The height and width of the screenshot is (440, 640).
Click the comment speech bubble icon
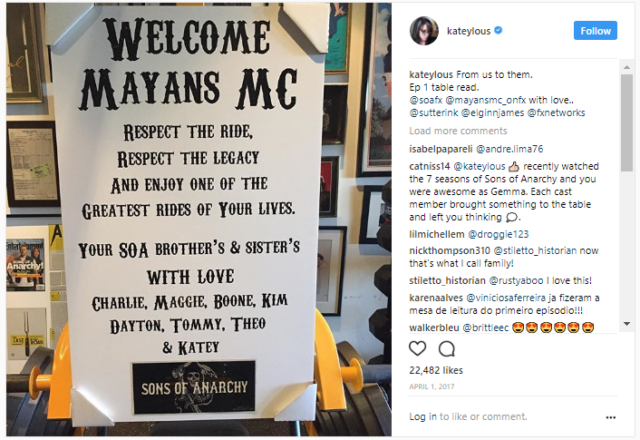click(x=447, y=349)
